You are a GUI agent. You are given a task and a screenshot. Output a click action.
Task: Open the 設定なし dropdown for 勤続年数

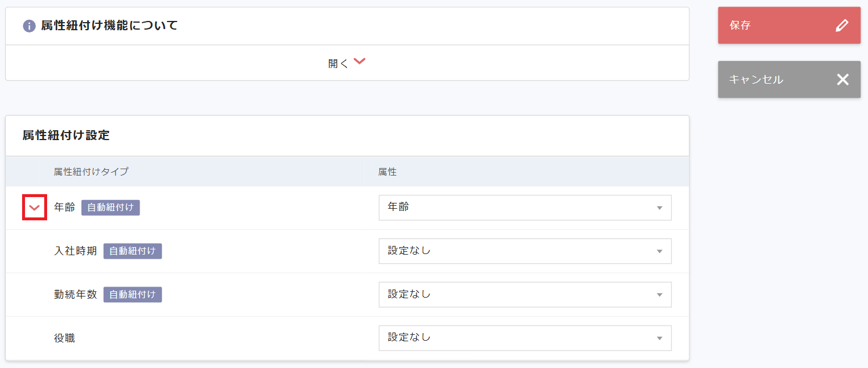524,294
